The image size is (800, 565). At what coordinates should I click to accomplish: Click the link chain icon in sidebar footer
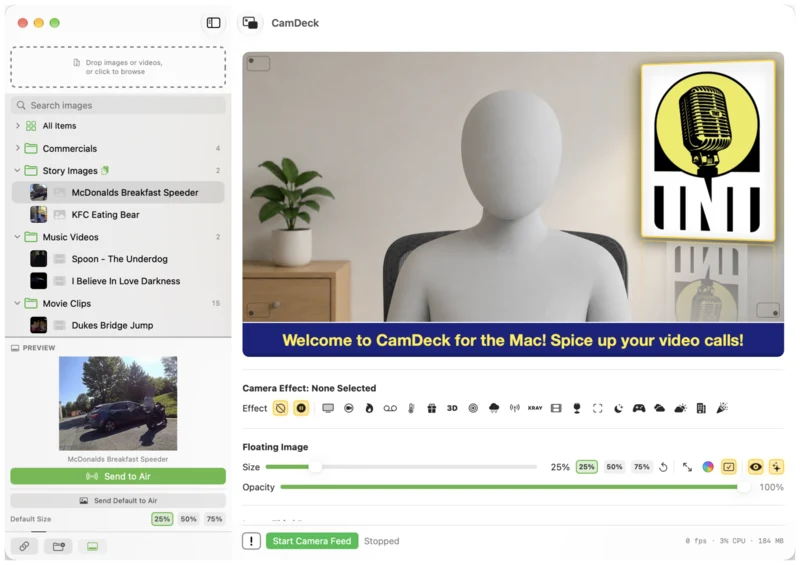click(x=24, y=547)
